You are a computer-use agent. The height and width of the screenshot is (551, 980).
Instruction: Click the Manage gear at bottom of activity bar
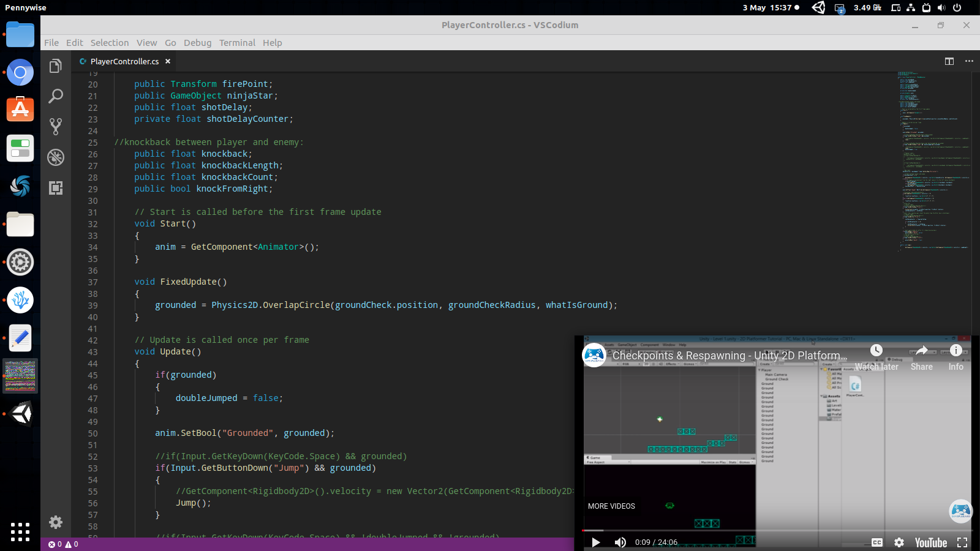click(56, 522)
